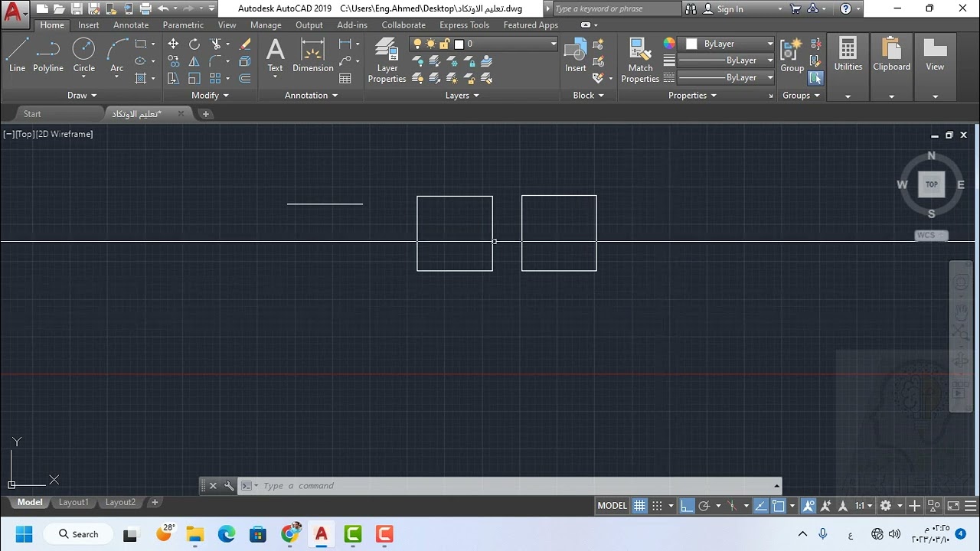Click the object color wheel icon

[669, 44]
